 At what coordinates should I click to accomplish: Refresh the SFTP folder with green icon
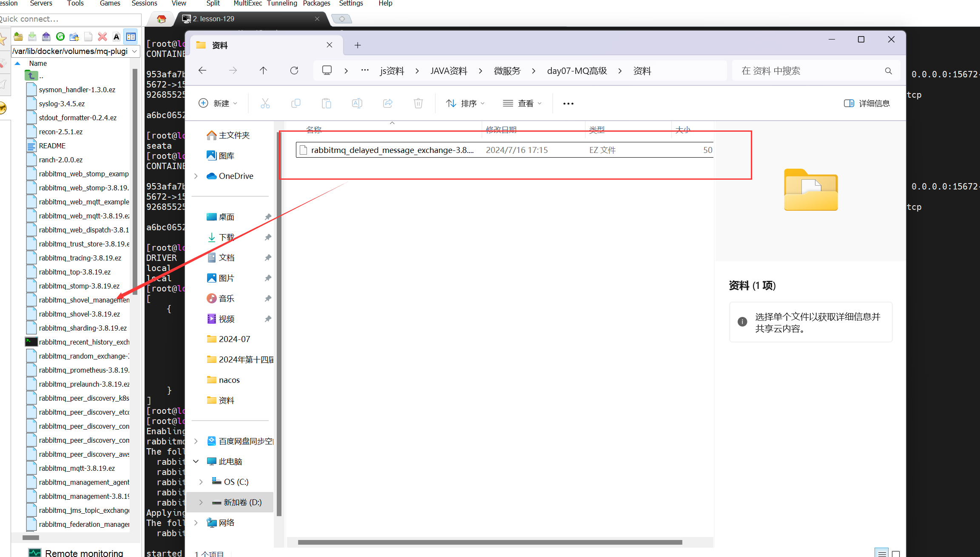(60, 37)
